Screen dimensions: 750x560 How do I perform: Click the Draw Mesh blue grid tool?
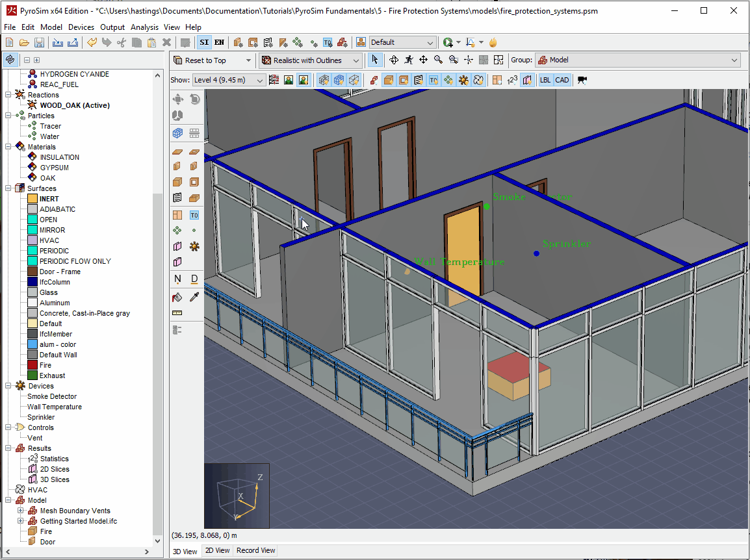pyautogui.click(x=177, y=133)
